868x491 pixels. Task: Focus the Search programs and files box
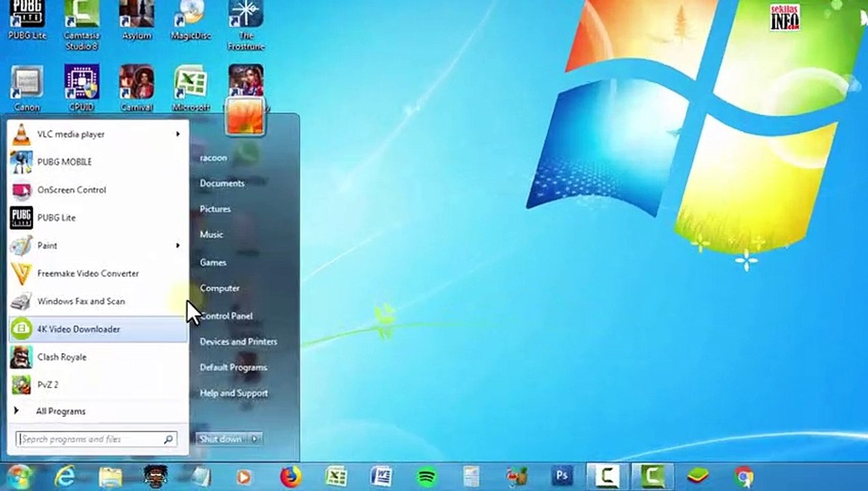(x=96, y=439)
